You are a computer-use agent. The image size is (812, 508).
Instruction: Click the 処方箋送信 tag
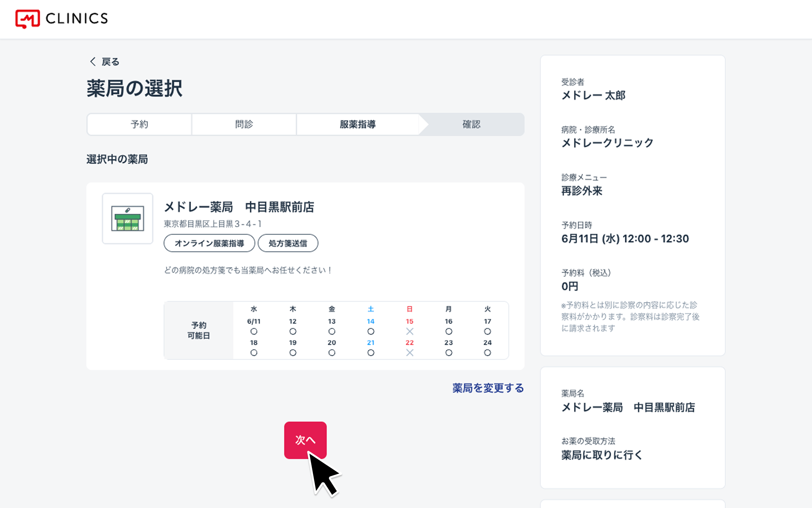click(x=288, y=243)
